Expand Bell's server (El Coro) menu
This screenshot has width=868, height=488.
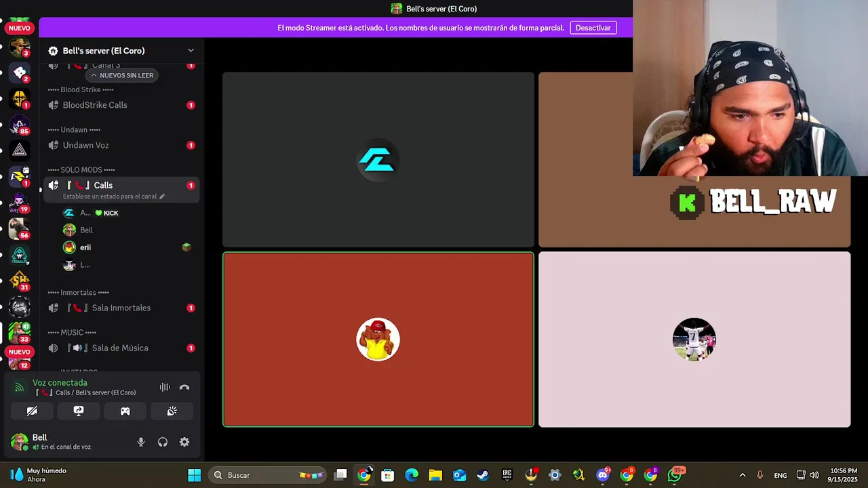click(191, 51)
